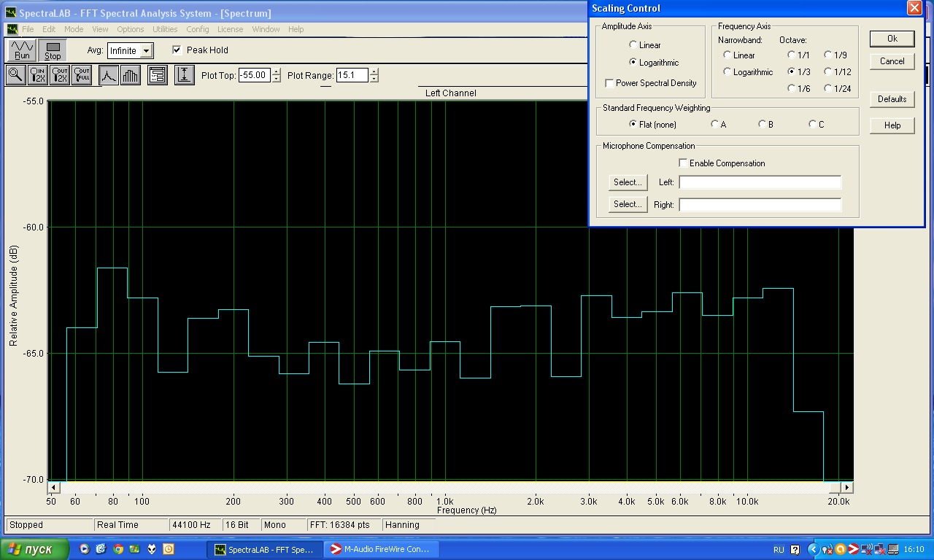Click the Defaults button
Image resolution: width=934 pixels, height=560 pixels.
click(x=892, y=99)
